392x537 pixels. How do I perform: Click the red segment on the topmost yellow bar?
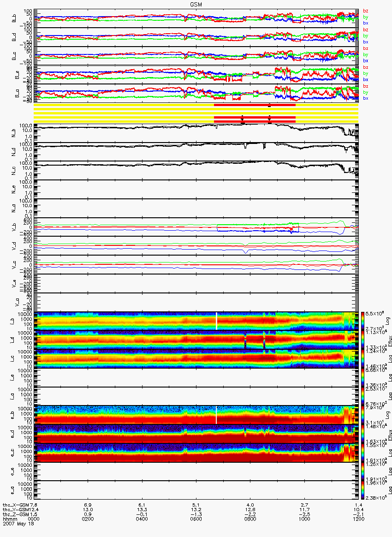click(x=255, y=105)
